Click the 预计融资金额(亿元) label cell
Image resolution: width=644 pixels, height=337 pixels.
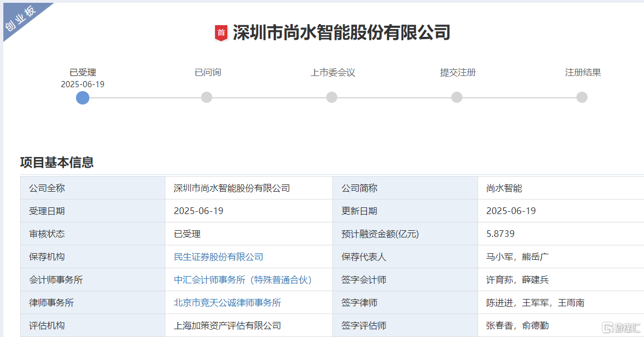click(x=405, y=234)
